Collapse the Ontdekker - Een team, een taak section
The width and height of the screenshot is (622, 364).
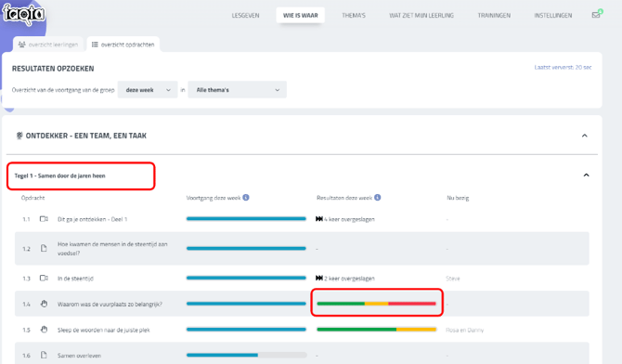click(x=584, y=136)
